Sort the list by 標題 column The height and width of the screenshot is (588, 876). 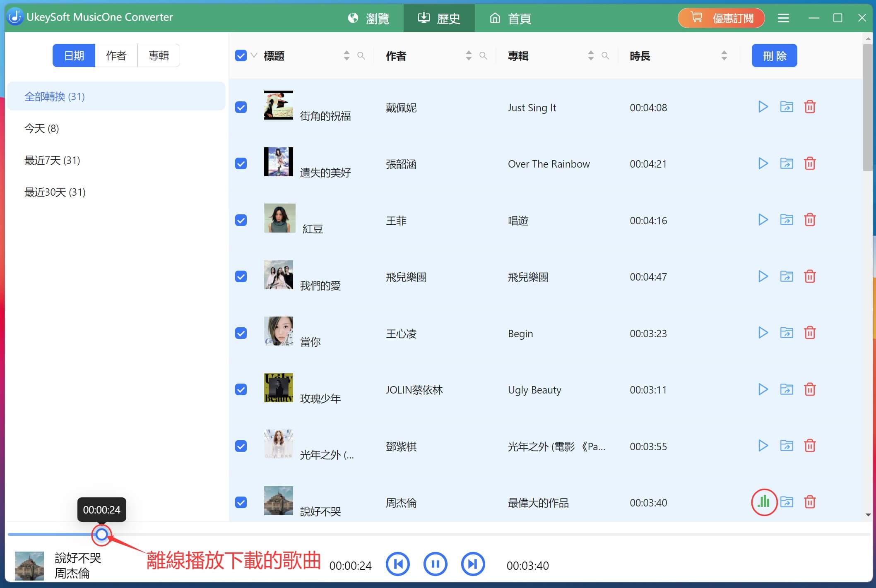[x=346, y=55]
